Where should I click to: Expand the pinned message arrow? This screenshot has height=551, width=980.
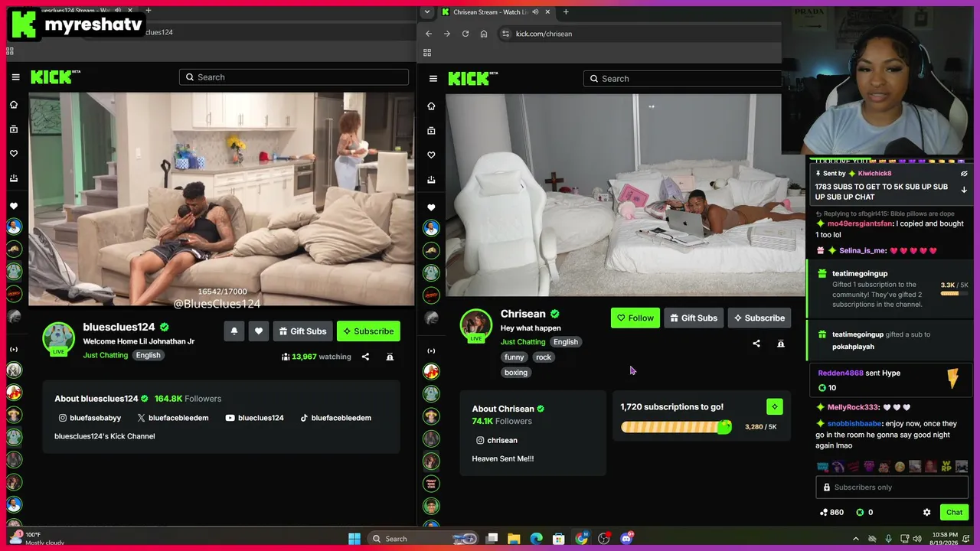click(x=964, y=190)
